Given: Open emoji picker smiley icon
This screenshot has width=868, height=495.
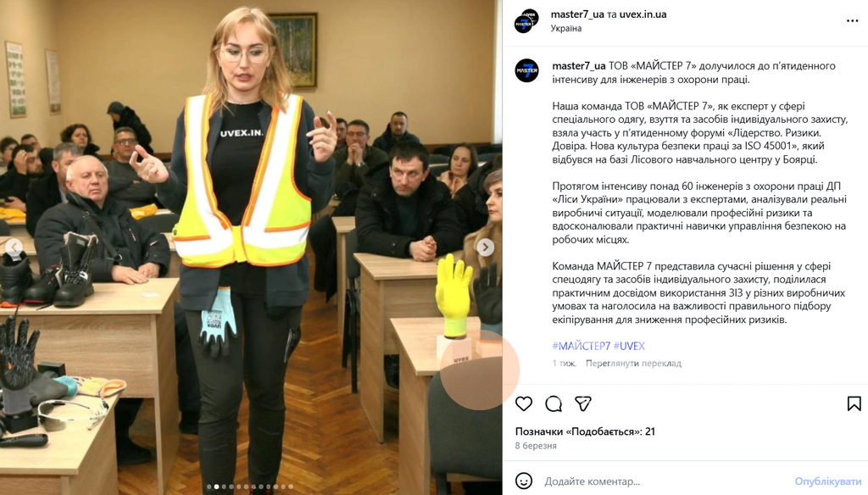Looking at the screenshot, I should [x=524, y=481].
